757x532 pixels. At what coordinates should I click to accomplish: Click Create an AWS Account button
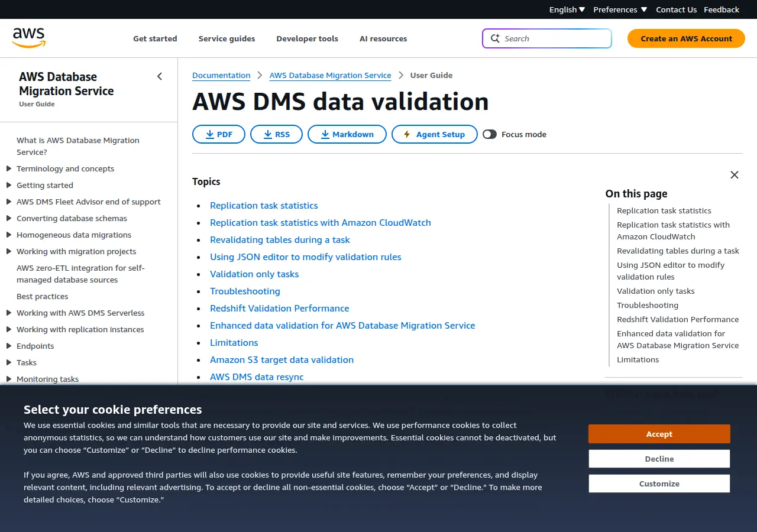tap(686, 38)
